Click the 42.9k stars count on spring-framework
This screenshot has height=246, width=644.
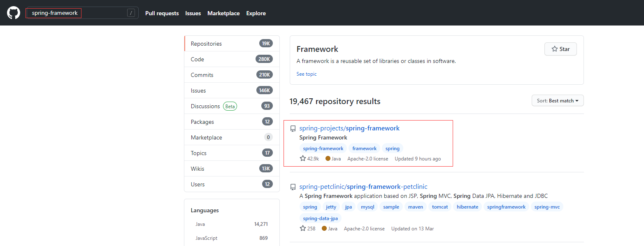[309, 158]
